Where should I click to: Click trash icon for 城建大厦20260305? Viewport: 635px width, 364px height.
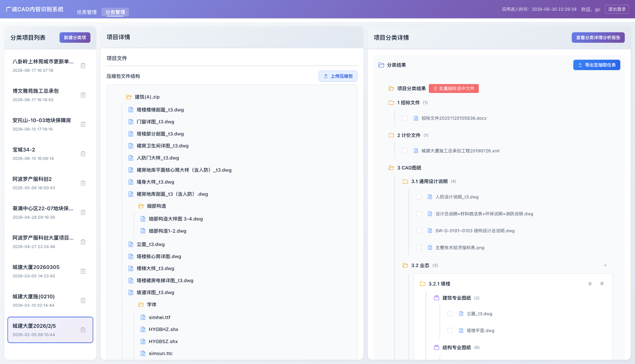[83, 271]
